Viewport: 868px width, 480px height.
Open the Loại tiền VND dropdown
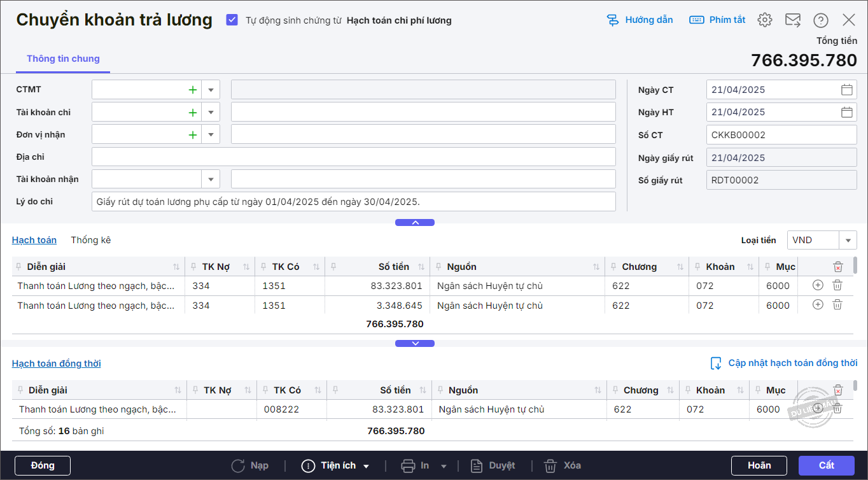point(848,240)
